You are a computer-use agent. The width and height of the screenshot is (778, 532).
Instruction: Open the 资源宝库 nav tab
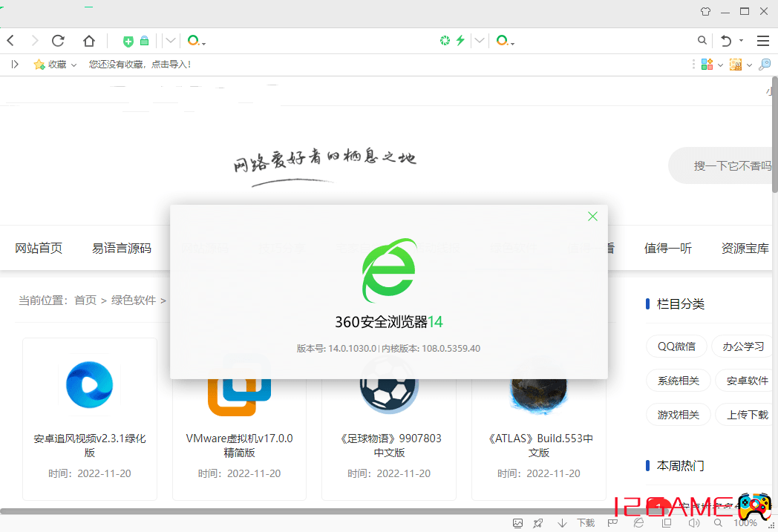coord(745,248)
